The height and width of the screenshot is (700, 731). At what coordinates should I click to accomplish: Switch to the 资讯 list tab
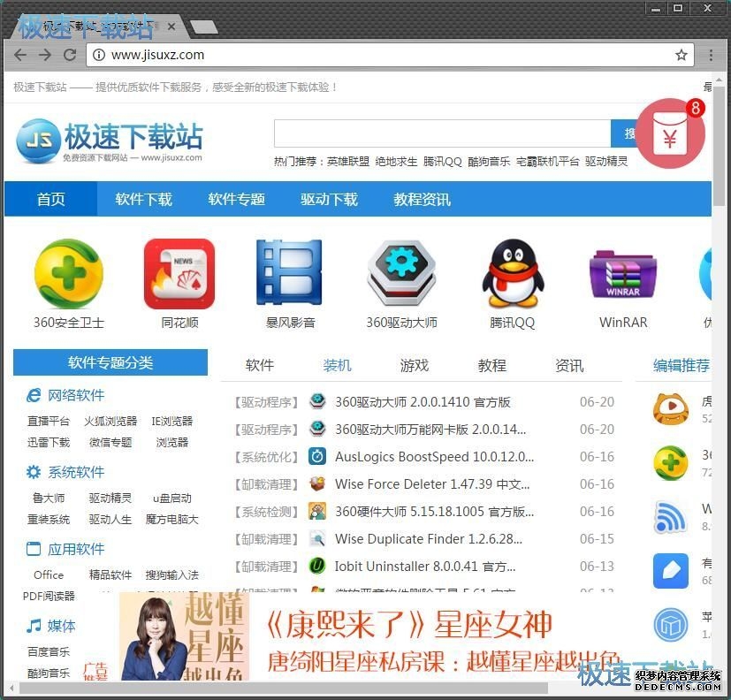[x=569, y=365]
